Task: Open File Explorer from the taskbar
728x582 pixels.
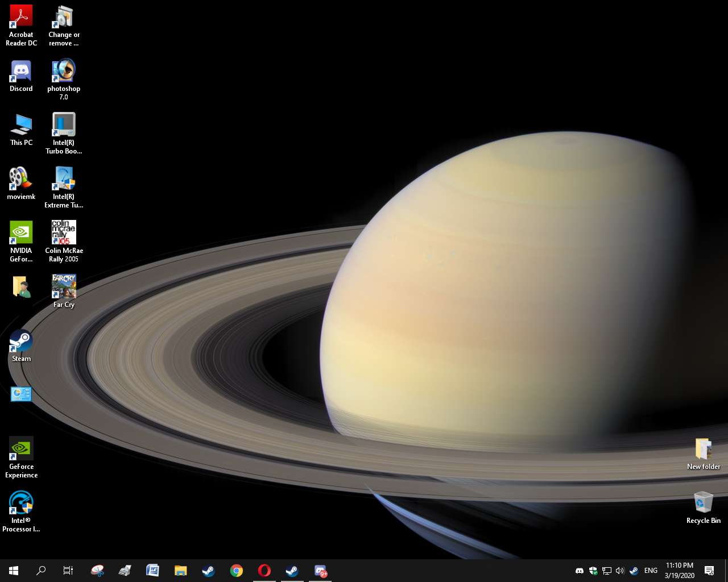Action: coord(181,571)
